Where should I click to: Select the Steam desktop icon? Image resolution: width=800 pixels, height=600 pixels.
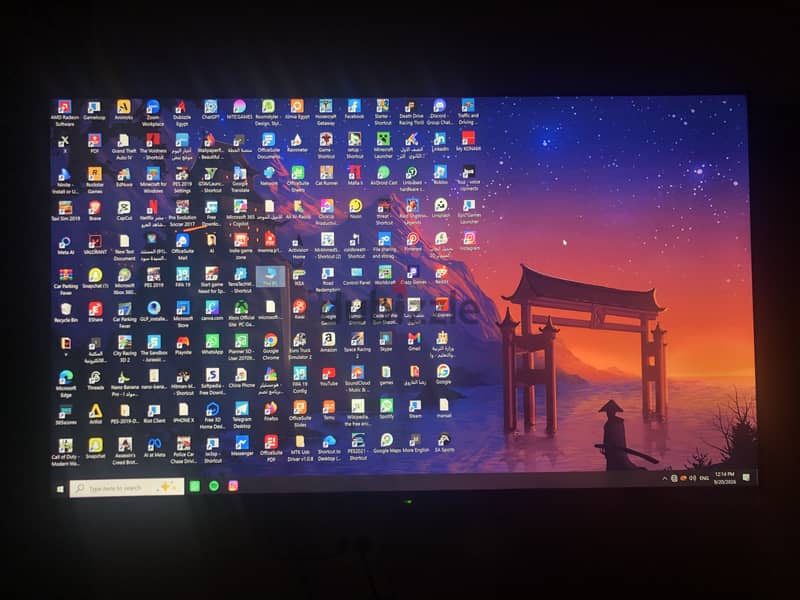pyautogui.click(x=415, y=409)
